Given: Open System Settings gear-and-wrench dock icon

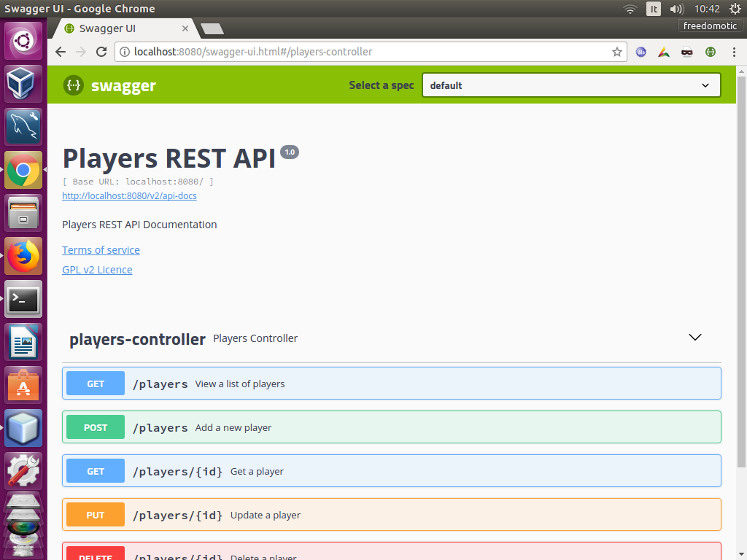Looking at the screenshot, I should pyautogui.click(x=23, y=471).
